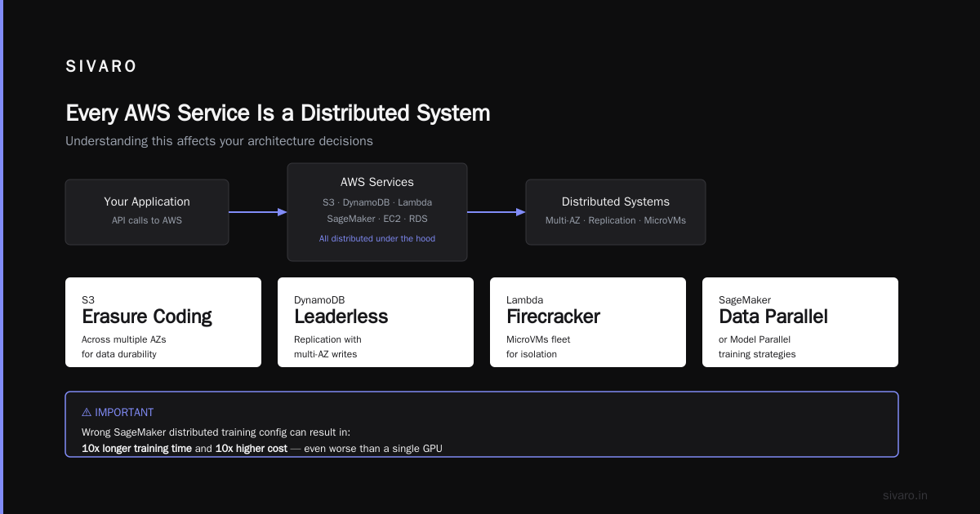Viewport: 980px width, 514px height.
Task: Select the bold '10x longer training time' text
Action: (x=136, y=449)
